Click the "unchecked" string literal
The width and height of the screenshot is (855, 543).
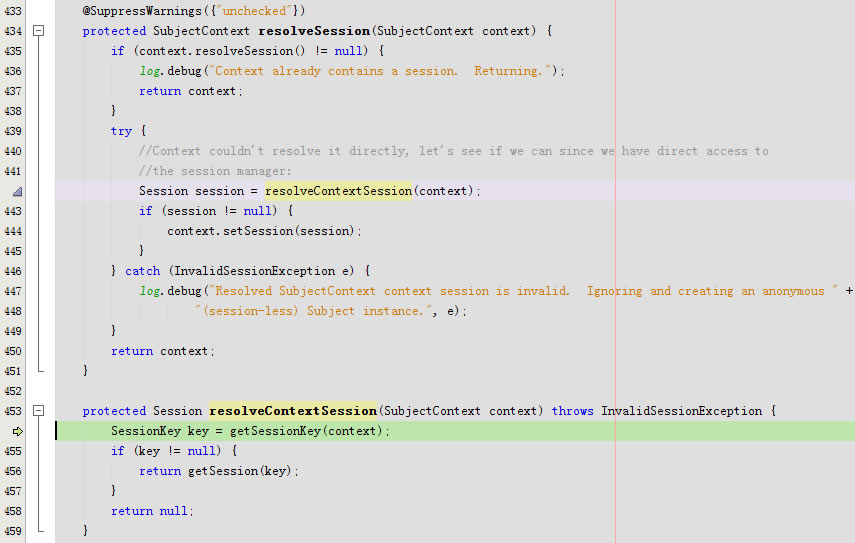point(254,11)
